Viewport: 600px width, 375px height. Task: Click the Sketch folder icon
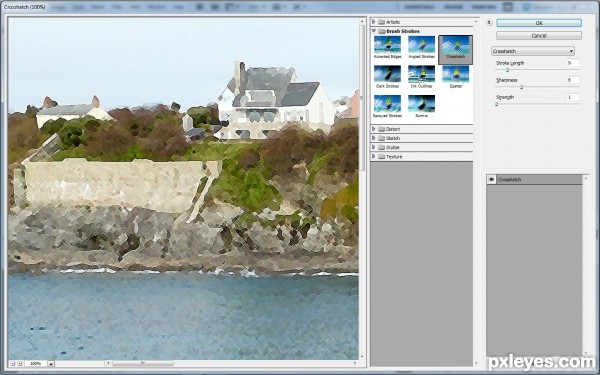pyautogui.click(x=381, y=138)
